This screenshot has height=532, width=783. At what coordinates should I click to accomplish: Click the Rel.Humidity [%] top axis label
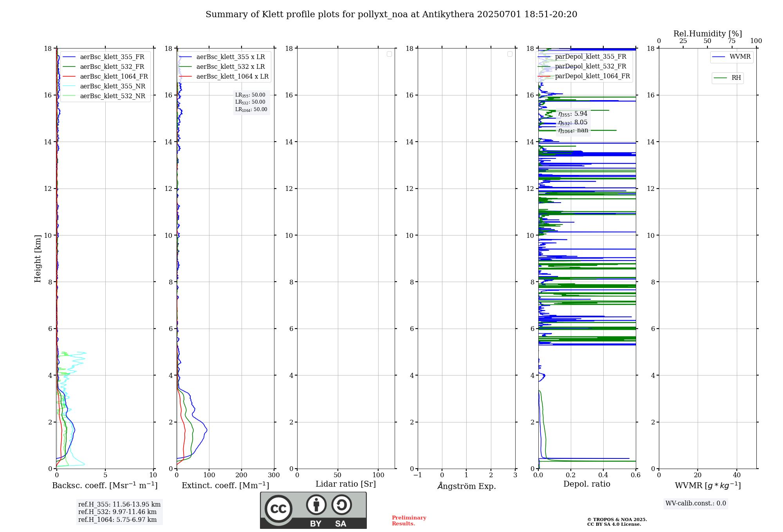[x=708, y=34]
